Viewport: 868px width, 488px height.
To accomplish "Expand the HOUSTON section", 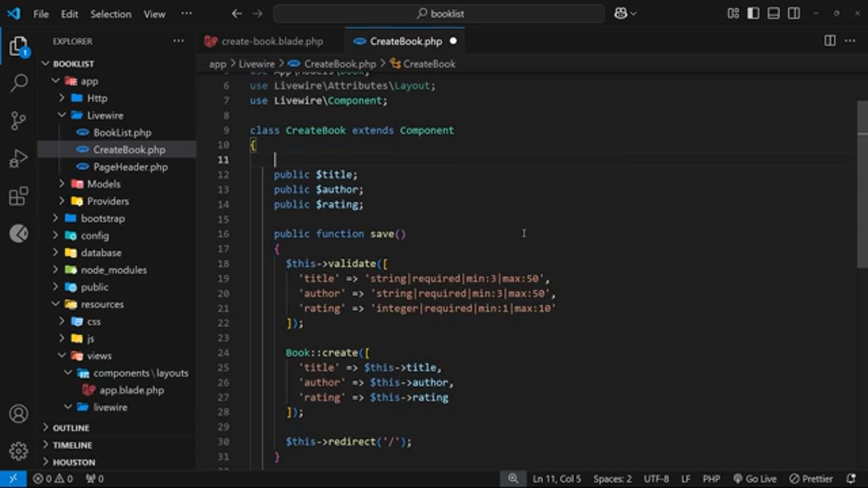I will coord(117,462).
